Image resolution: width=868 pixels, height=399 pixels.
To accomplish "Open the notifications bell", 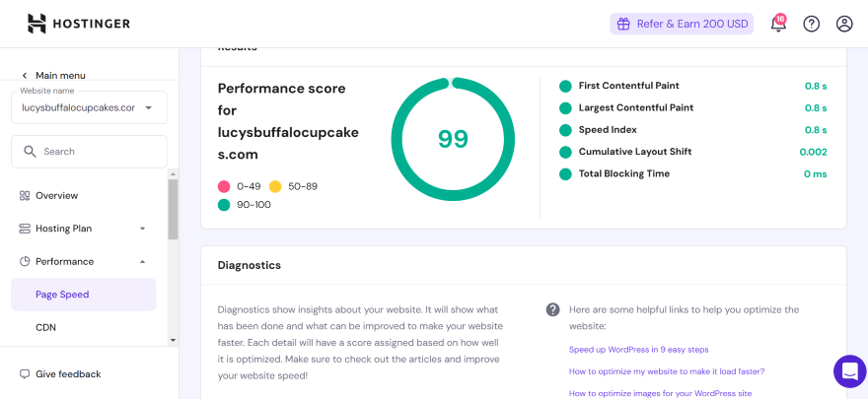I will point(778,25).
